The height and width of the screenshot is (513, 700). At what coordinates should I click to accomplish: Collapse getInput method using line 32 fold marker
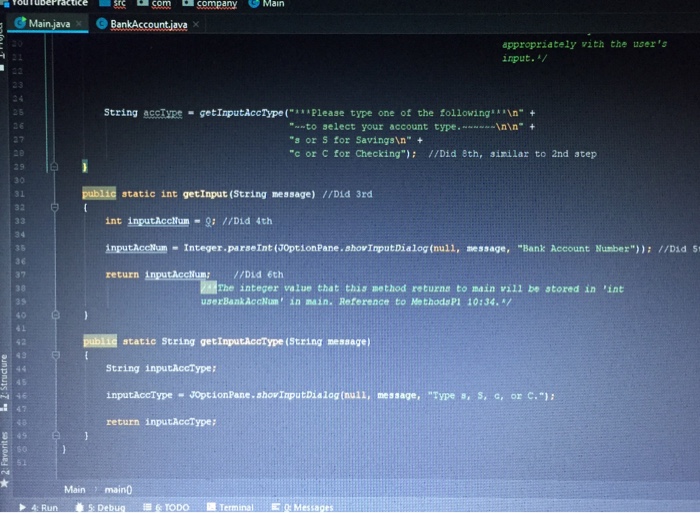54,208
